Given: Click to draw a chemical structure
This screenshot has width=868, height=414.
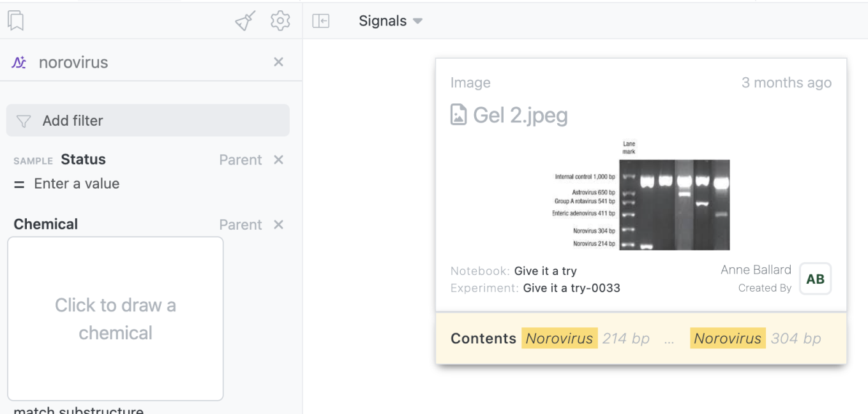Looking at the screenshot, I should [116, 318].
